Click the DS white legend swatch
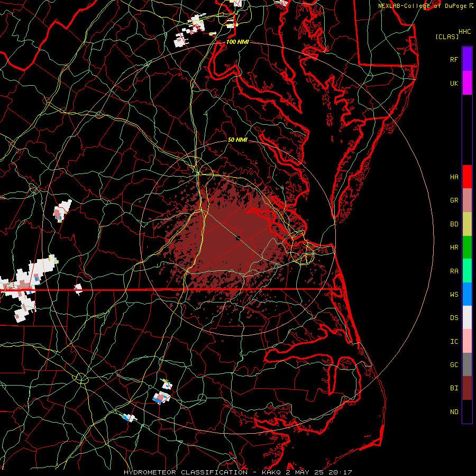The width and height of the screenshot is (476, 476). pyautogui.click(x=467, y=317)
